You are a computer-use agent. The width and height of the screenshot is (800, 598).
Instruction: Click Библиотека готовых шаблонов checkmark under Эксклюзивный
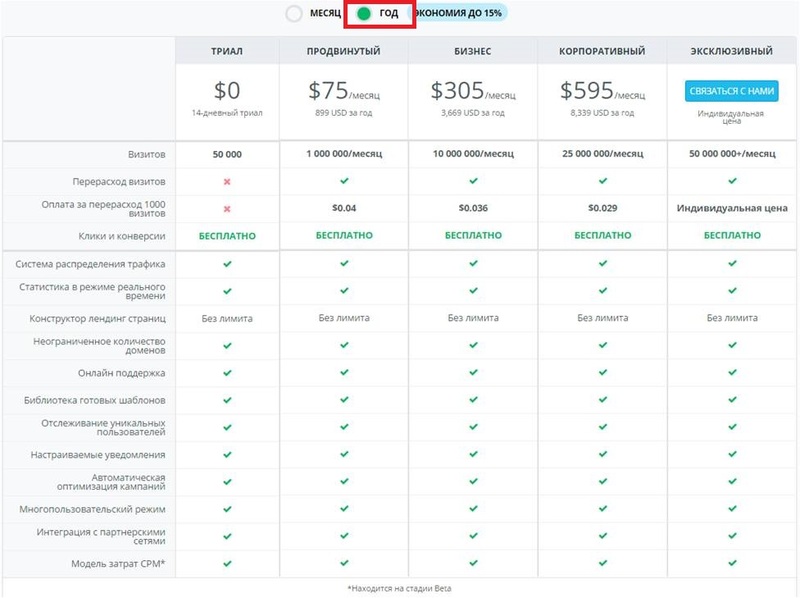[732, 400]
